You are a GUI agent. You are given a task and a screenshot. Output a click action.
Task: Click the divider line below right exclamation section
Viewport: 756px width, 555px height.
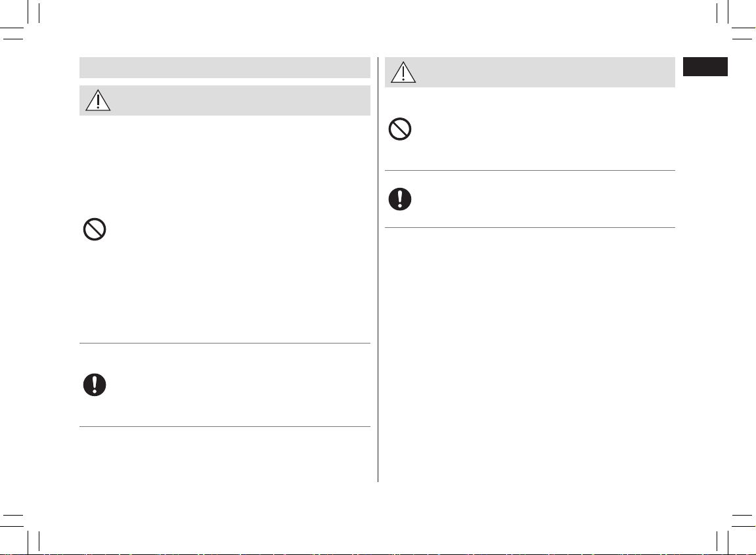pos(530,228)
